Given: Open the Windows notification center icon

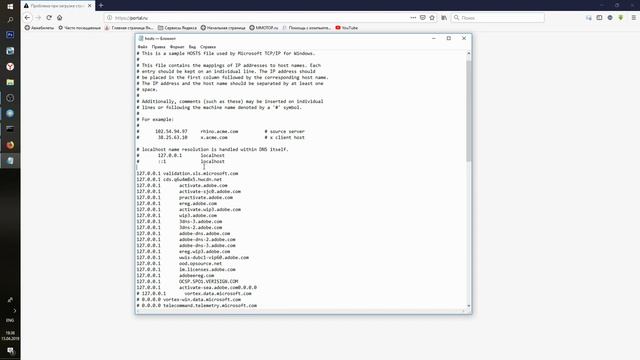Looking at the screenshot, I should pyautogui.click(x=10, y=351).
